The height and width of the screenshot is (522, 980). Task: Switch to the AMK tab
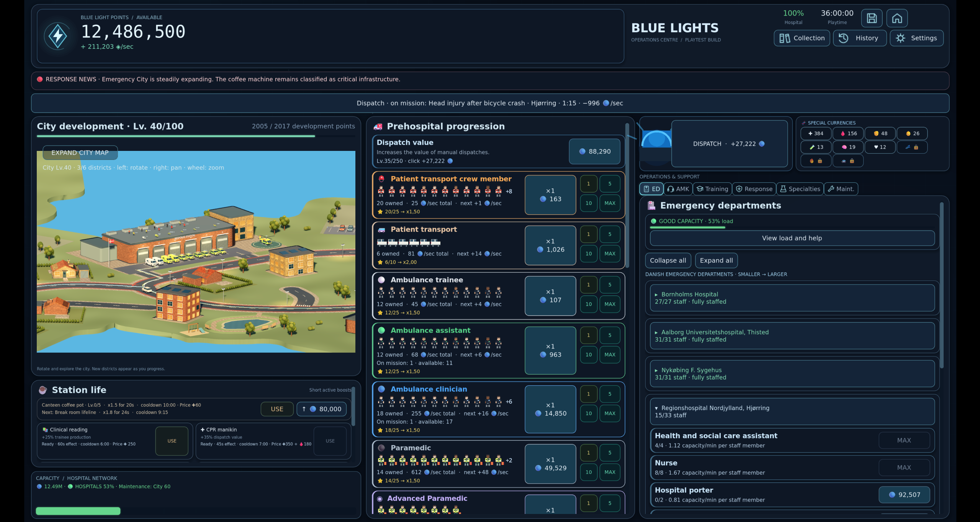pos(678,189)
